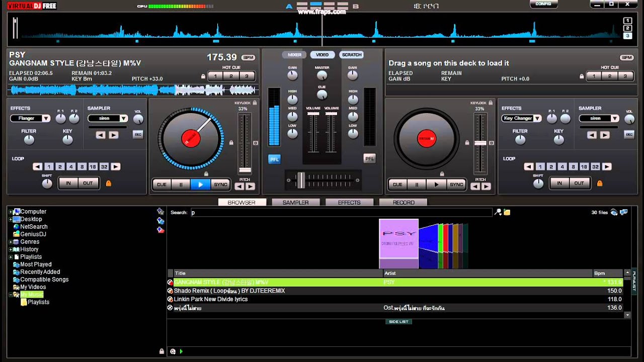Viewport: 644px width, 362px height.
Task: Adjust the right channel volume fader
Action: pos(332,114)
